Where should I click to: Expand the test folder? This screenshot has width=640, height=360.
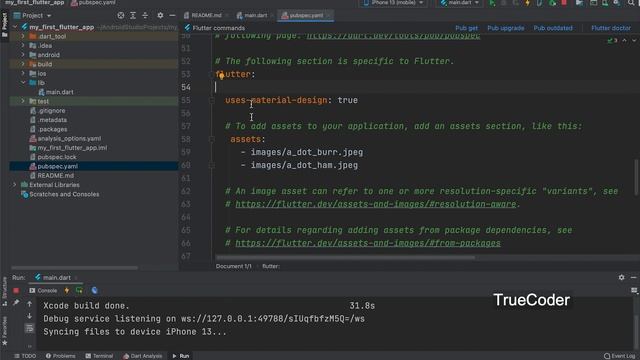click(x=23, y=101)
